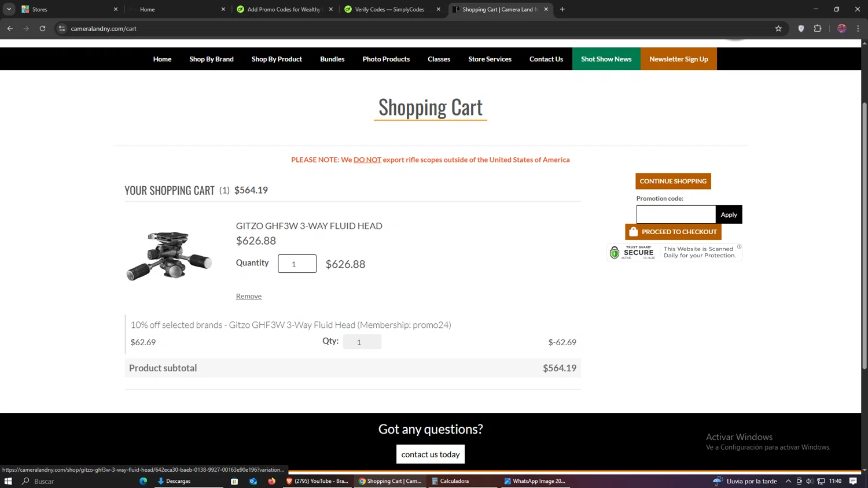
Task: Go back using browser back arrow
Action: coord(10,28)
